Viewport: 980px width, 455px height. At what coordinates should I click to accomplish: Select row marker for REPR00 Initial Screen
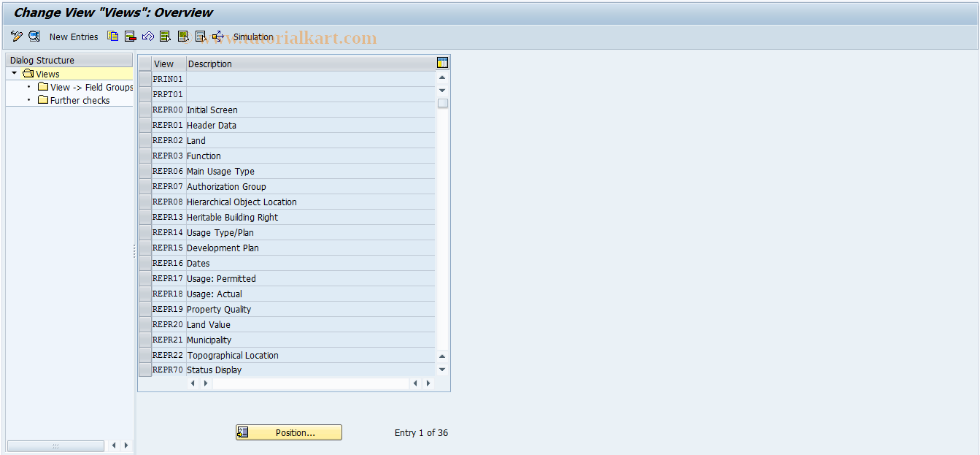[x=145, y=110]
